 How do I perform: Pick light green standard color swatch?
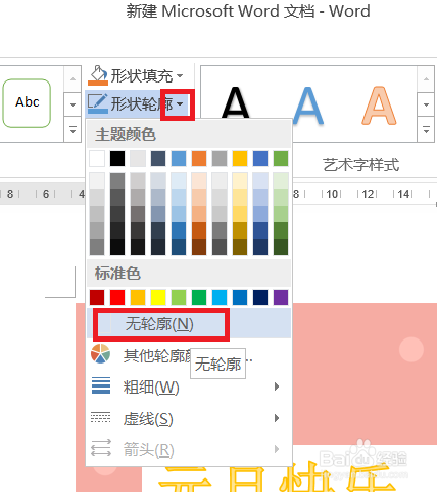pyautogui.click(x=179, y=297)
